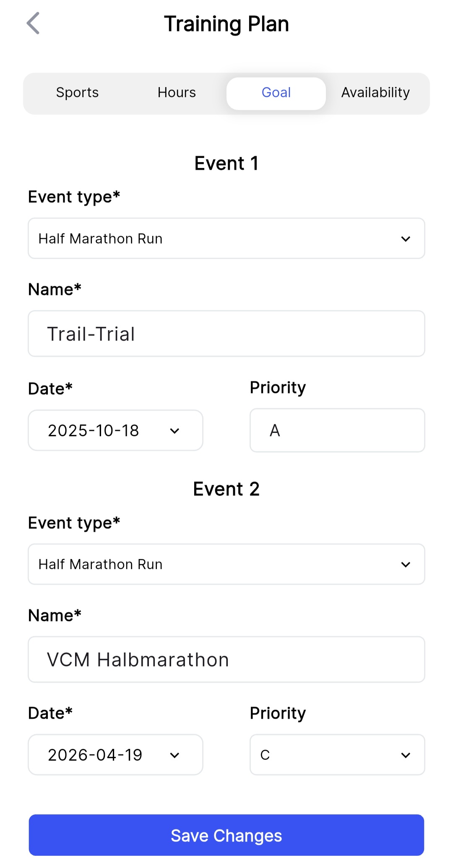Open Event 1 event type dropdown
This screenshot has height=868, width=453.
click(x=226, y=238)
